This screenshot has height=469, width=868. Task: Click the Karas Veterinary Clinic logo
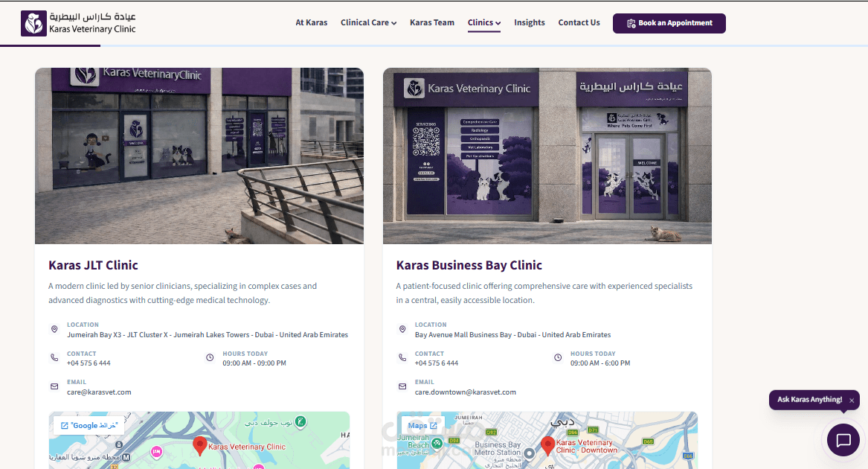point(78,23)
